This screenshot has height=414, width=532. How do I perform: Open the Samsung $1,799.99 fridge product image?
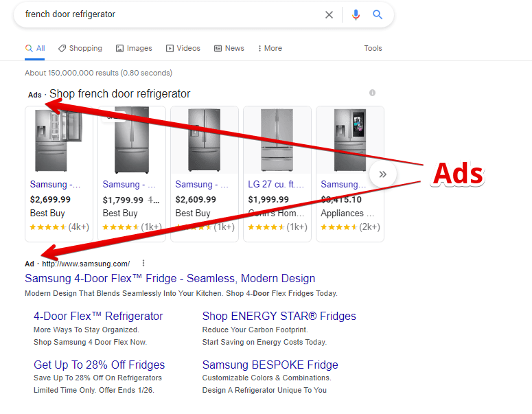(x=132, y=140)
